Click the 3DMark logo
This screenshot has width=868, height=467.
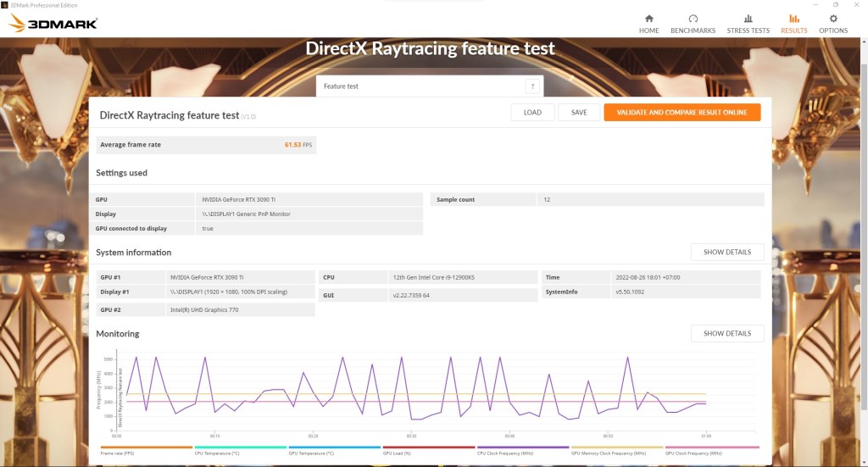pos(53,23)
